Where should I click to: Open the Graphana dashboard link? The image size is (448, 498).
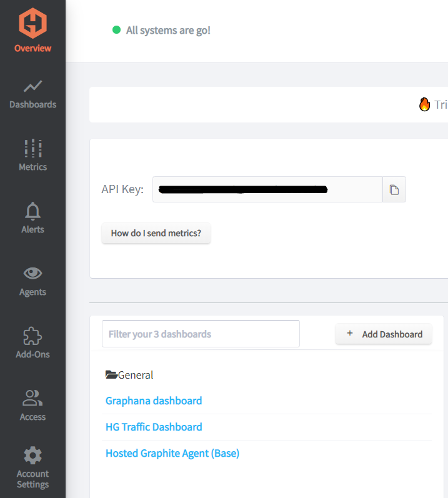point(154,401)
